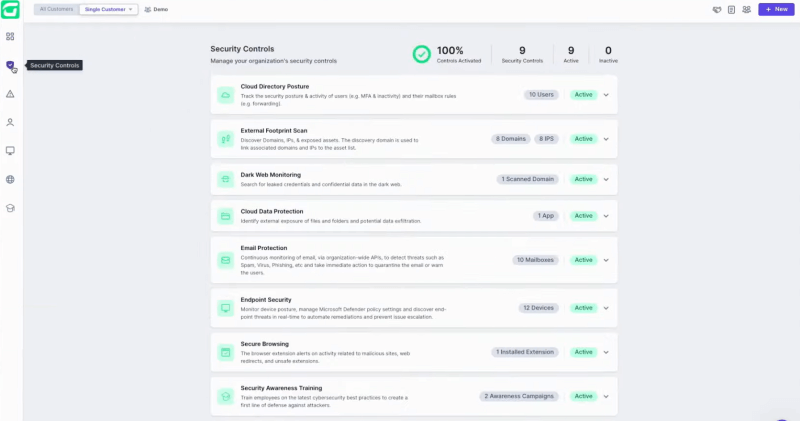Screen dimensions: 800x421
Task: Click the 2 Awareness Campaigns badge
Action: coord(519,397)
